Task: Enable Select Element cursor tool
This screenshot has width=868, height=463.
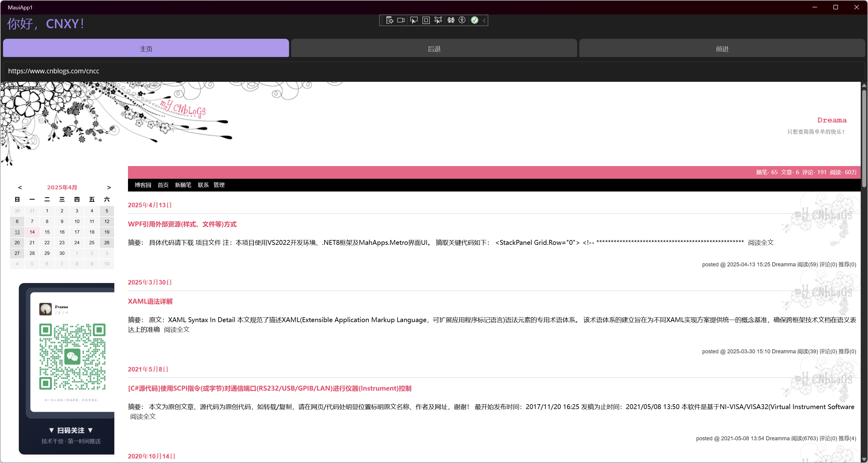Action: pyautogui.click(x=414, y=20)
